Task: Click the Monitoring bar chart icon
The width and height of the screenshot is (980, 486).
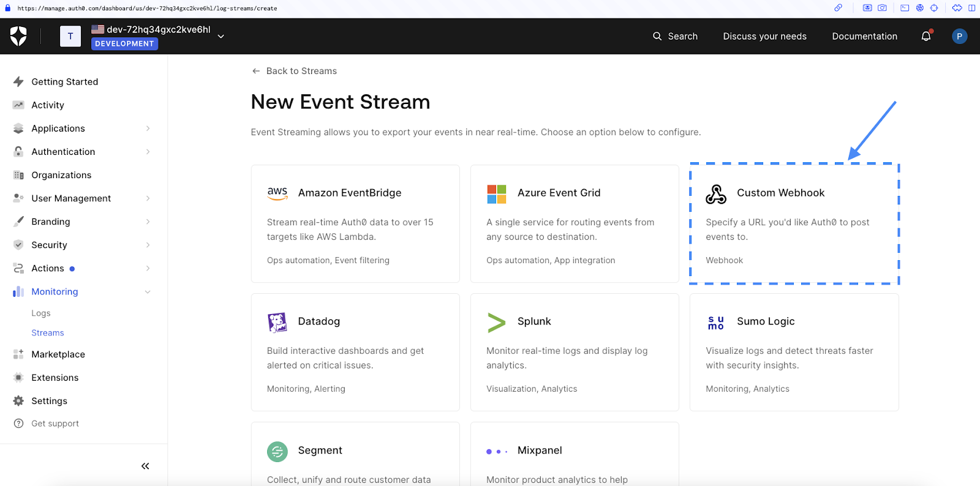Action: pos(18,292)
